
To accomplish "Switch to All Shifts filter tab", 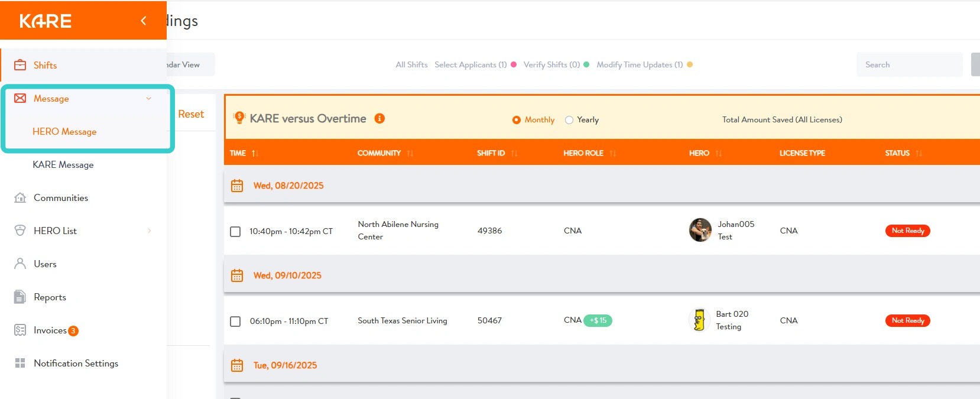I will coord(411,64).
